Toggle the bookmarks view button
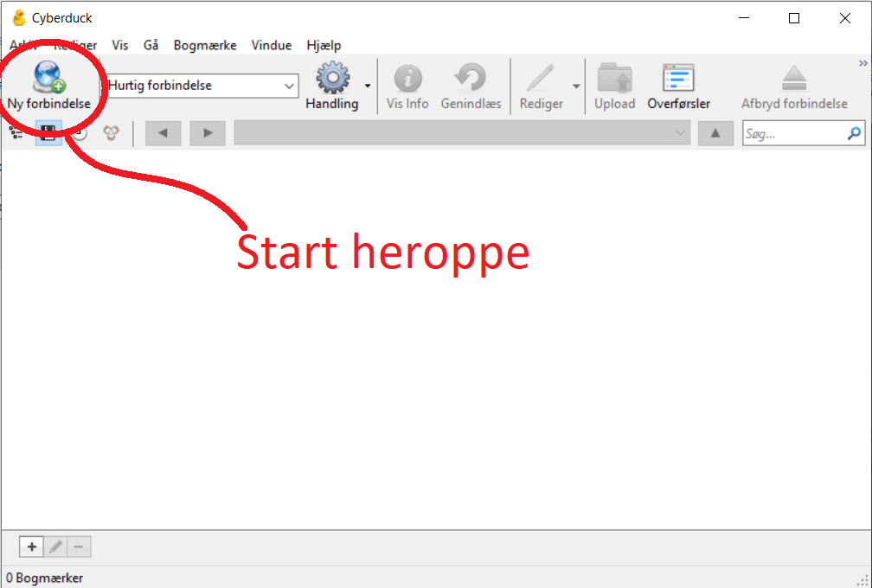 point(48,133)
